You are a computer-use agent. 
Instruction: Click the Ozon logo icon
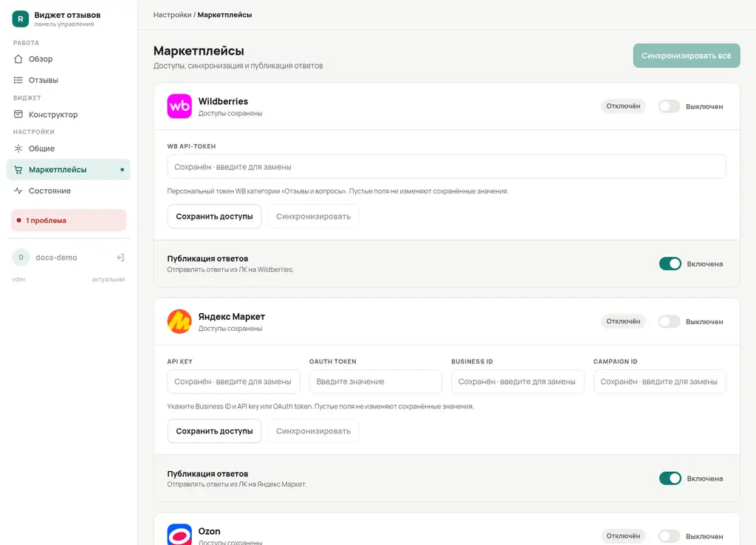(179, 535)
